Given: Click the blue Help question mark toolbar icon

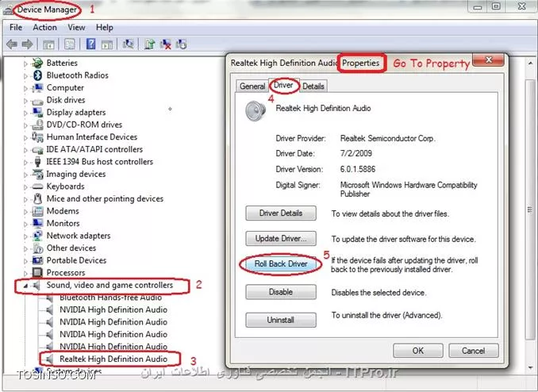Looking at the screenshot, I should pos(91,44).
